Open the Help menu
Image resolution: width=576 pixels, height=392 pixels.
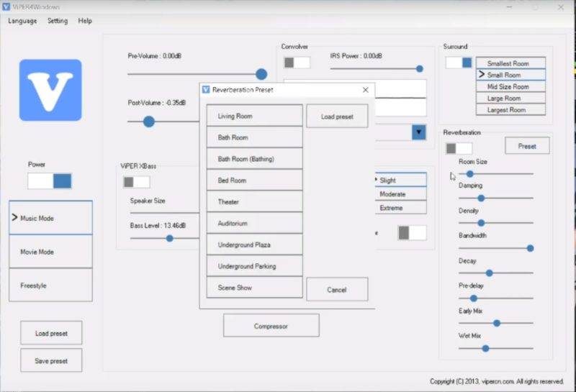coord(85,21)
